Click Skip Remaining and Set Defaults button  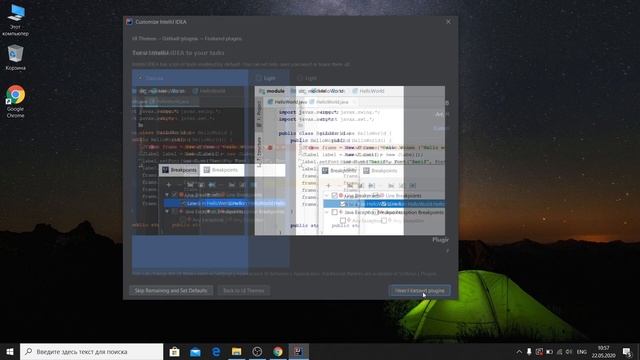171,291
